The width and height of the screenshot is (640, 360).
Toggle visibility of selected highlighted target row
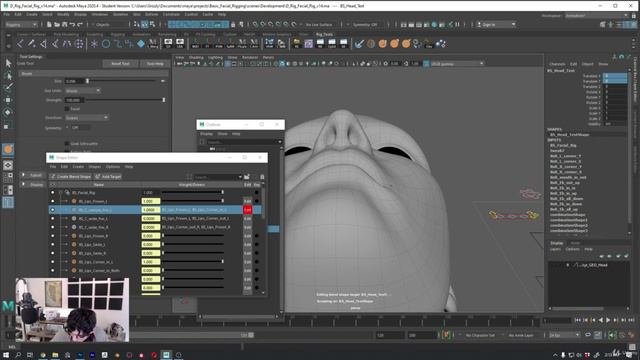point(52,210)
